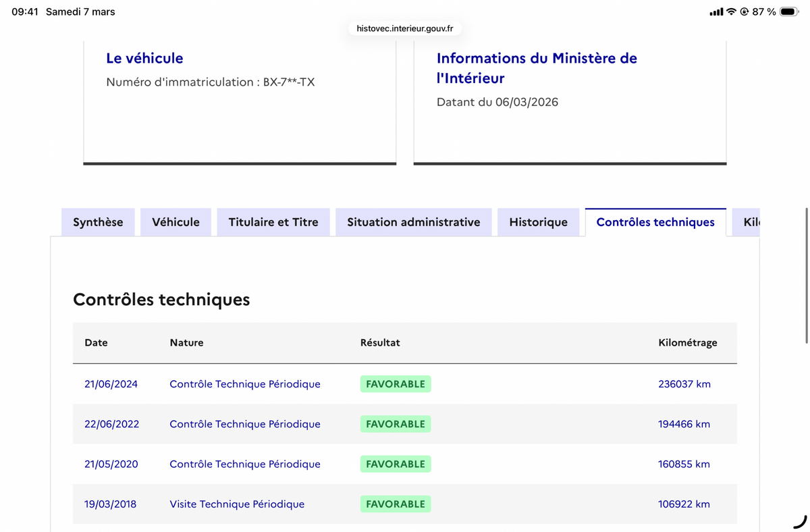Click the FAVORABLE badge for 22/06/2022
Viewport: 810px width, 532px height.
pos(396,424)
